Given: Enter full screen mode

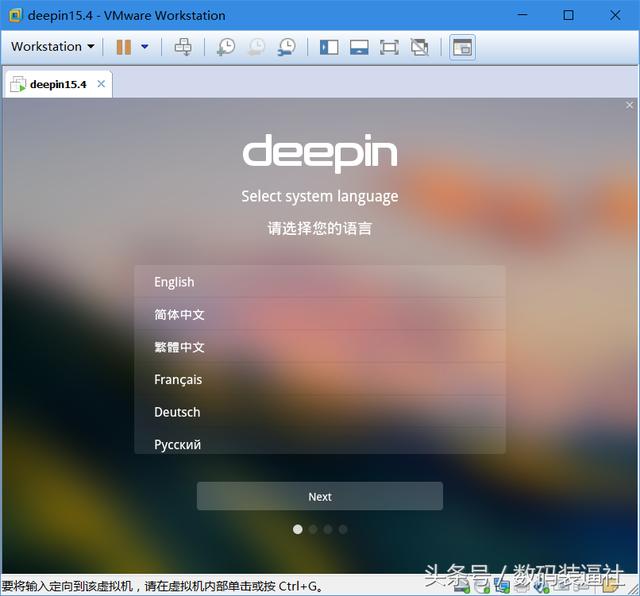Looking at the screenshot, I should (389, 47).
